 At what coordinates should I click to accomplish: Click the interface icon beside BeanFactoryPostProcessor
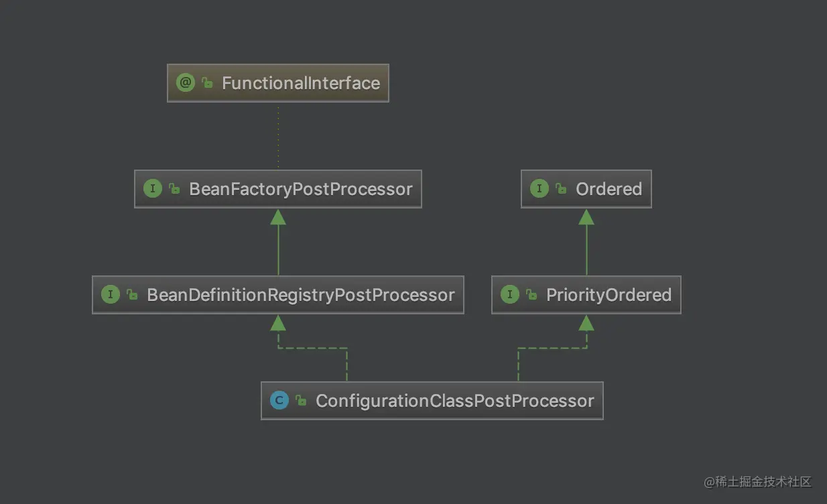coord(152,189)
